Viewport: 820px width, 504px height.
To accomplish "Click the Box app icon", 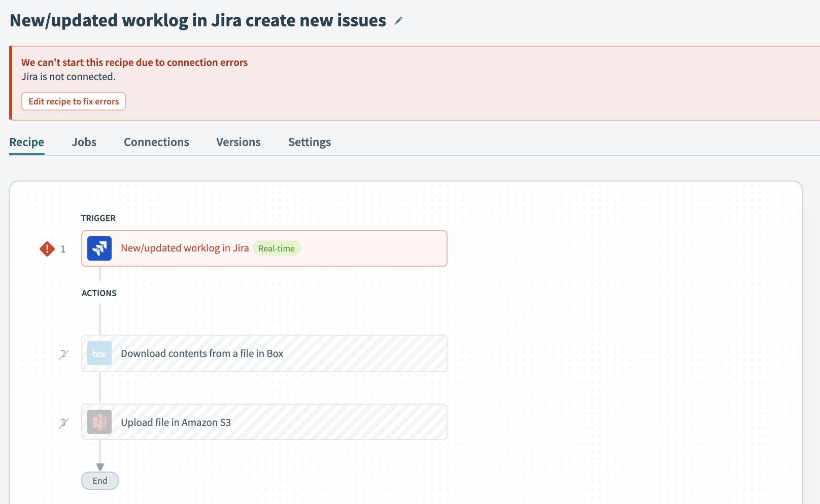I will (99, 353).
